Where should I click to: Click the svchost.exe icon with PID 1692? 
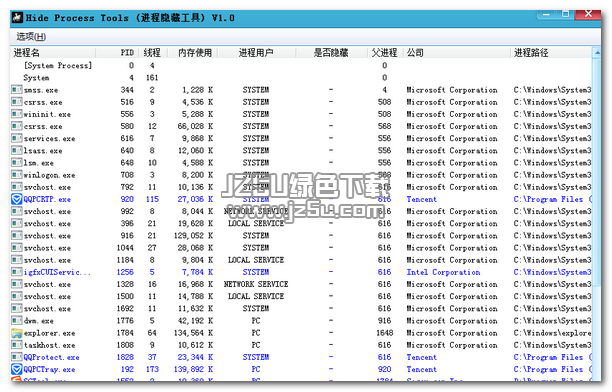pyautogui.click(x=17, y=308)
